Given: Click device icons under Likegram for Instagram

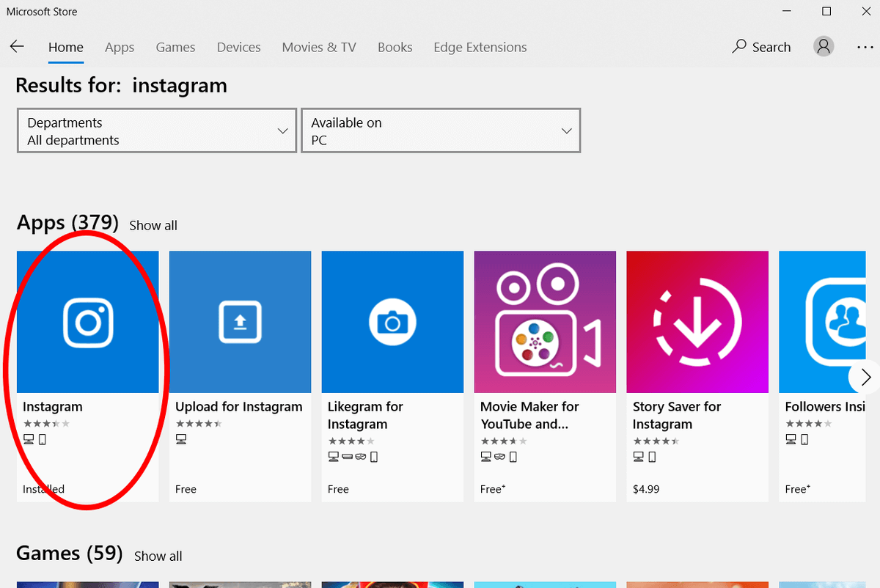Looking at the screenshot, I should [x=353, y=457].
